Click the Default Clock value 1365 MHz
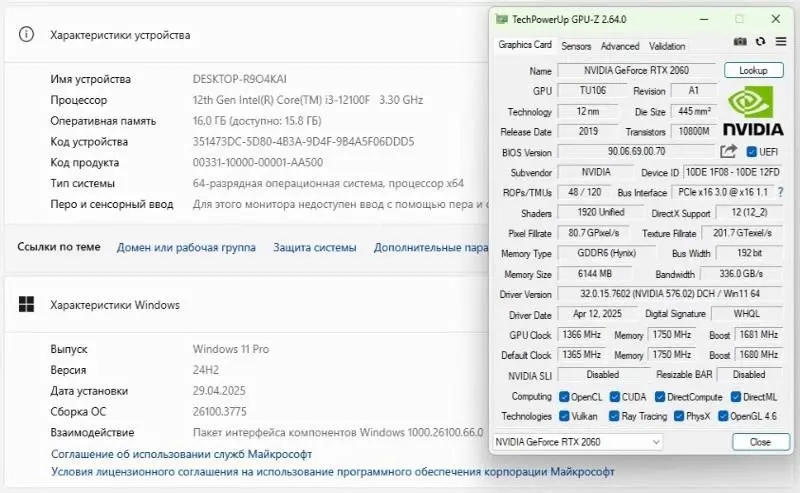Image resolution: width=800 pixels, height=493 pixels. (x=581, y=354)
